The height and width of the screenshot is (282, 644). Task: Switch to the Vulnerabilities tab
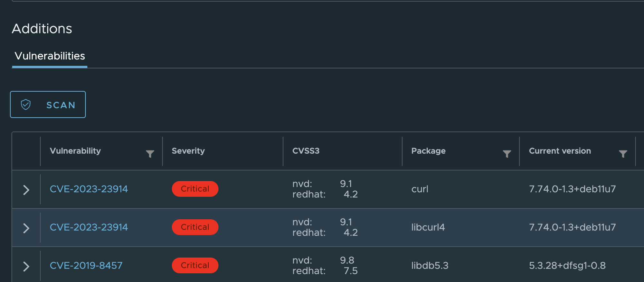click(50, 56)
